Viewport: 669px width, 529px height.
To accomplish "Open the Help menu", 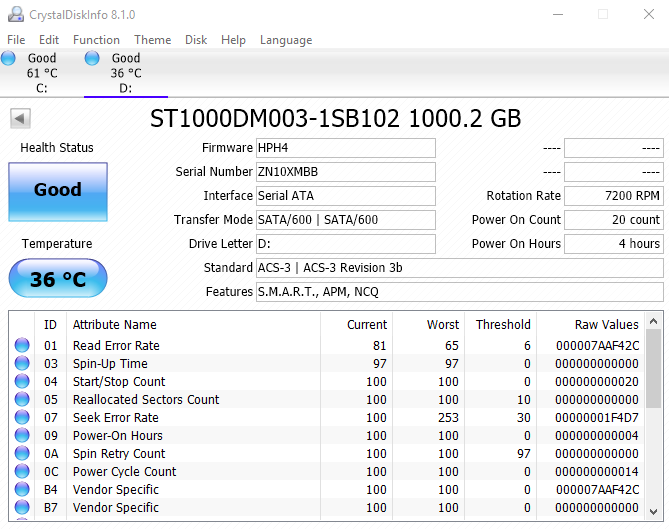I will click(233, 40).
